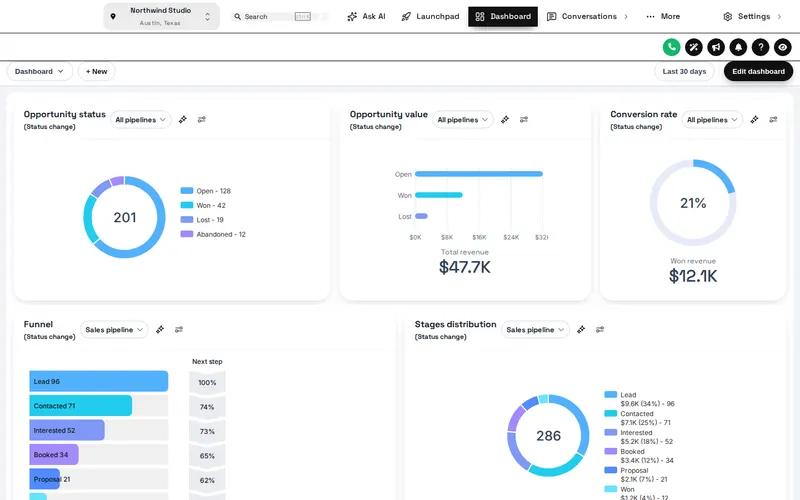
Task: Open All pipelines dropdown on Conversion rate
Action: tap(712, 120)
